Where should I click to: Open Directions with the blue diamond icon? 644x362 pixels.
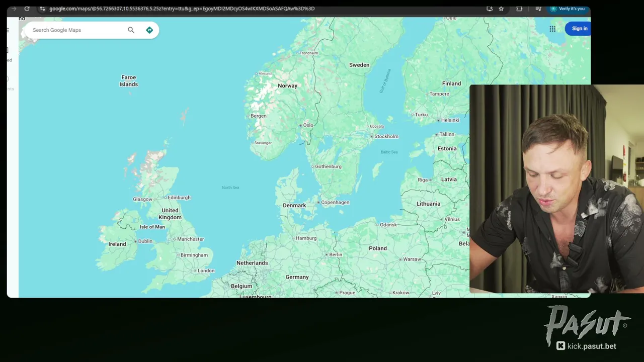coord(149,30)
